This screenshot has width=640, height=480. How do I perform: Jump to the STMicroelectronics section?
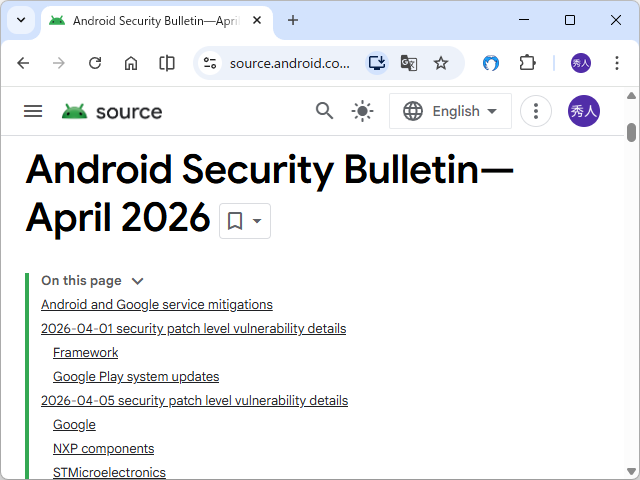point(109,473)
